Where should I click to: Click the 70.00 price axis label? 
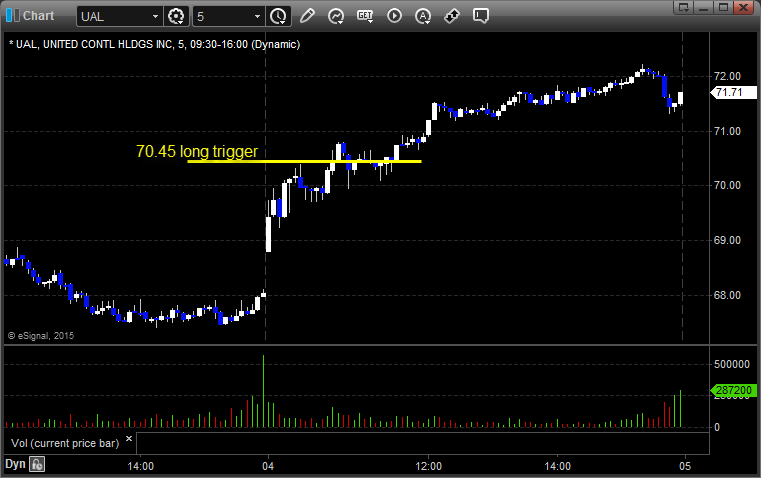727,185
